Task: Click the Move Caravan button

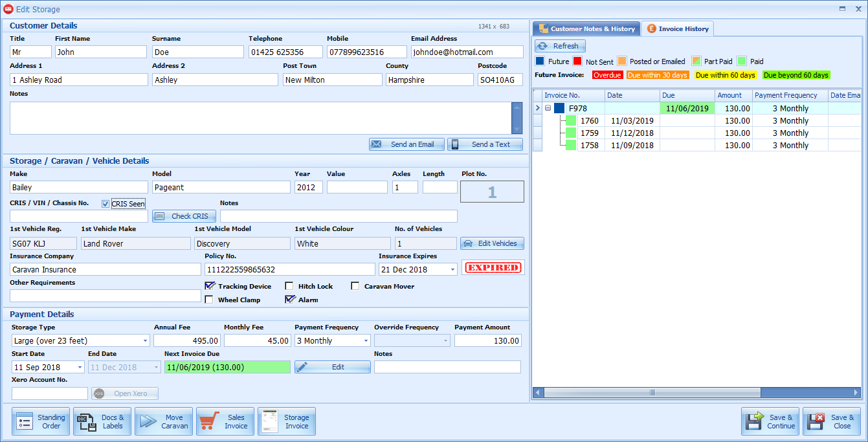Action: (x=164, y=421)
